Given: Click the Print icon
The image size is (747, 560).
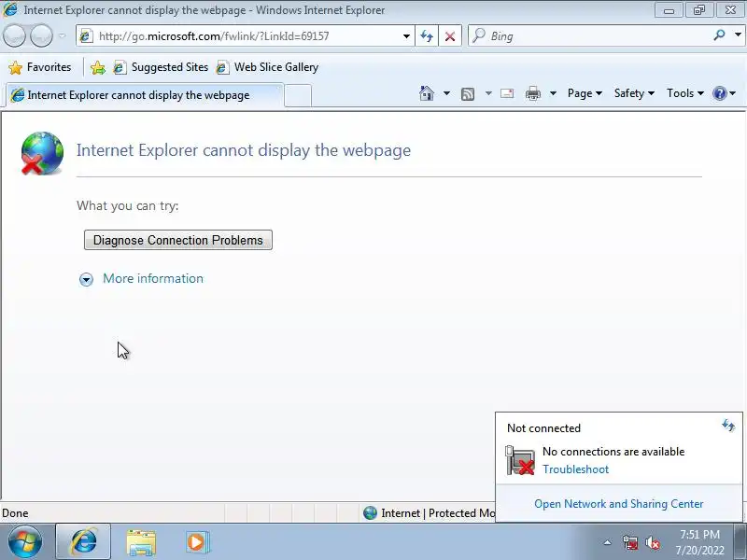Looking at the screenshot, I should 532,93.
